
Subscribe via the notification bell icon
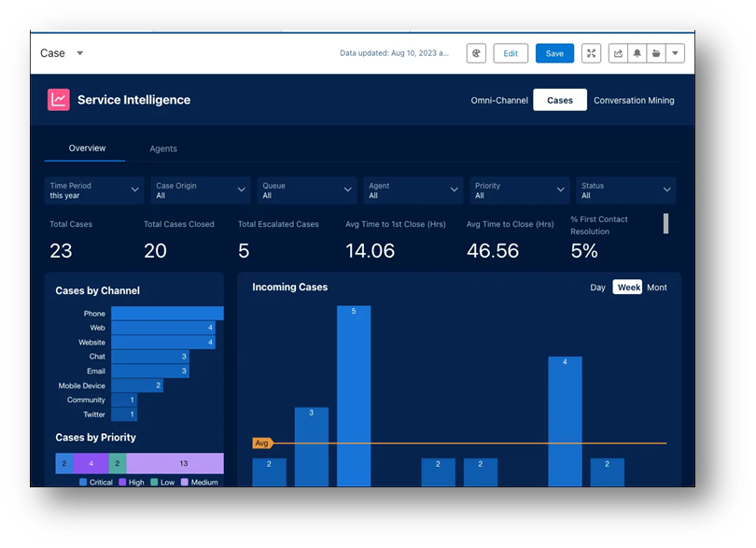pos(637,53)
